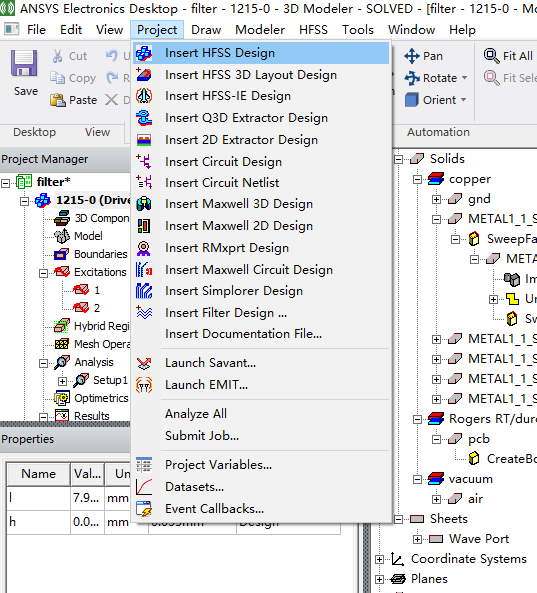
Task: Click the Event Callbacks icon
Action: click(x=144, y=509)
